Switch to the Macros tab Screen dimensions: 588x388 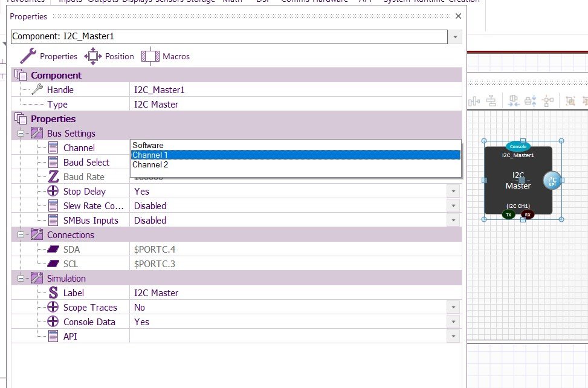tap(166, 56)
